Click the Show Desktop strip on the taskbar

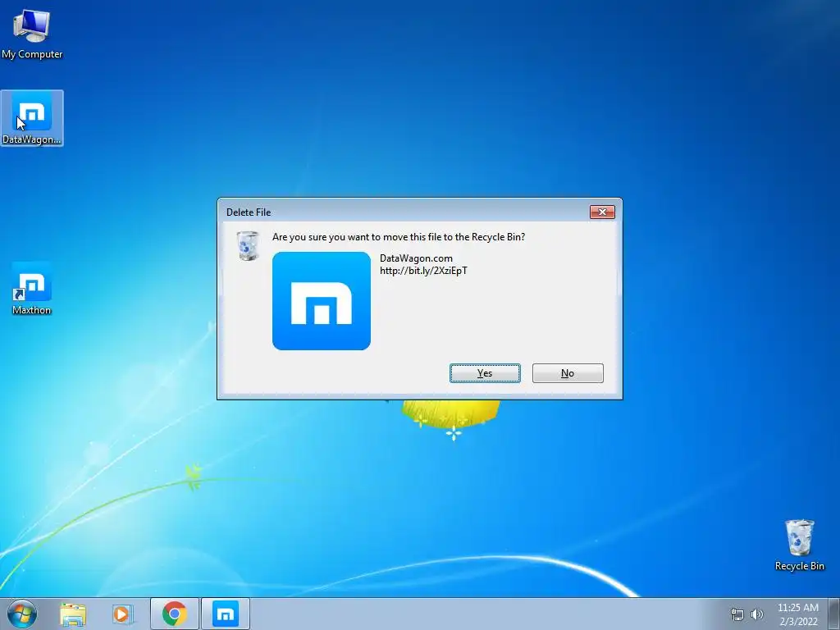(834, 614)
